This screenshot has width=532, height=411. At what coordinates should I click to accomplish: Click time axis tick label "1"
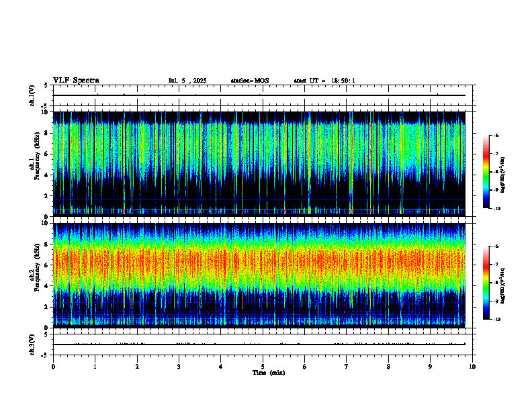tap(95, 367)
